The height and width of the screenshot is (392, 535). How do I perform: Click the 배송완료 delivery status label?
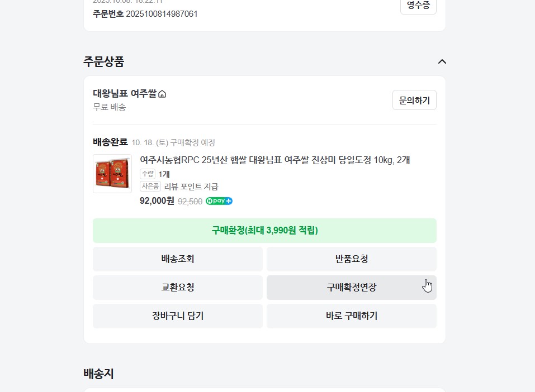click(x=110, y=142)
